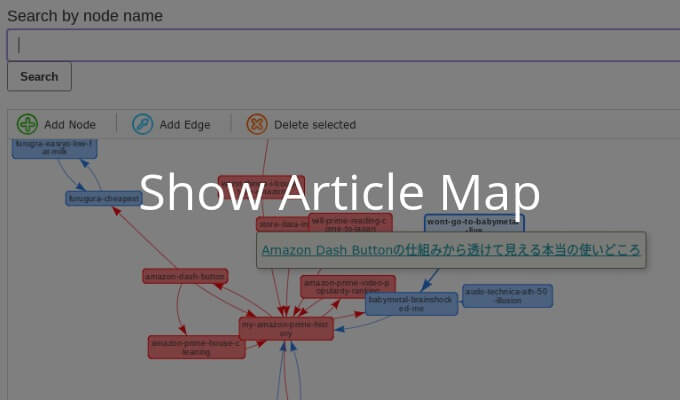
Task: Select the tell-prime-reading node
Action: coord(350,222)
